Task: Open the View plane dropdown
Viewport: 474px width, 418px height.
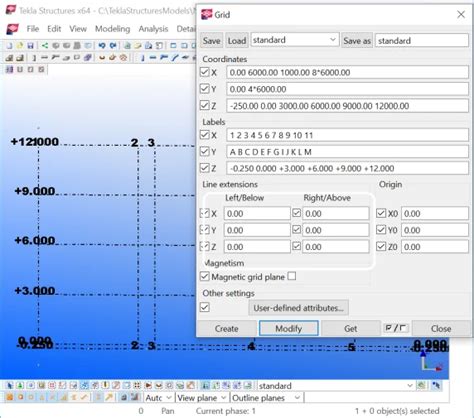Action: [x=202, y=398]
